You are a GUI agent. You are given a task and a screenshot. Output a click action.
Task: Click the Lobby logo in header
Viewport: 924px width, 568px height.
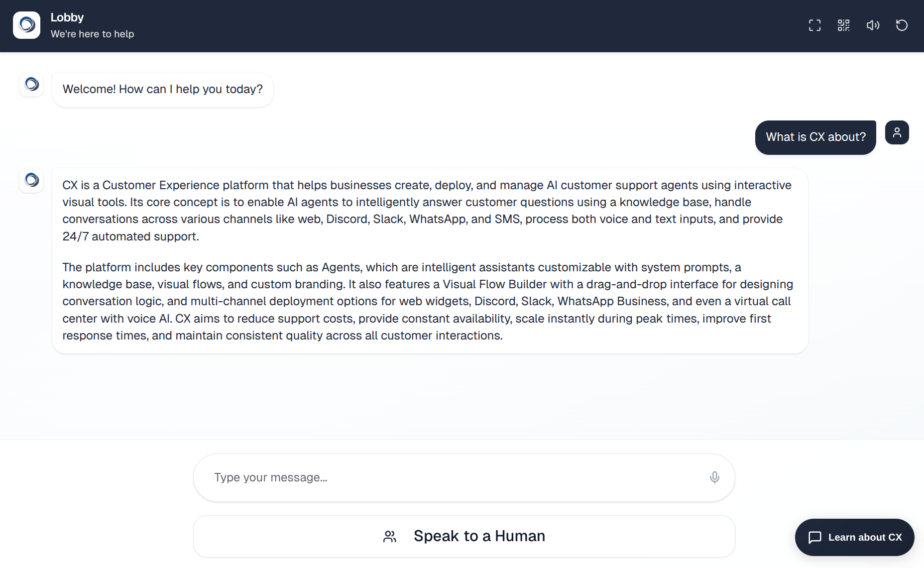(x=27, y=25)
